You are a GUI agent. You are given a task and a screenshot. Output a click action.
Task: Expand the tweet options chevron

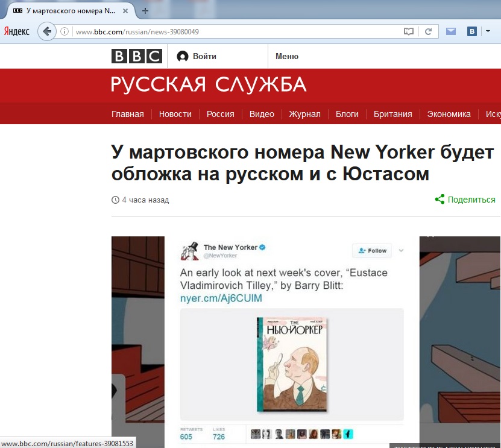tap(401, 250)
